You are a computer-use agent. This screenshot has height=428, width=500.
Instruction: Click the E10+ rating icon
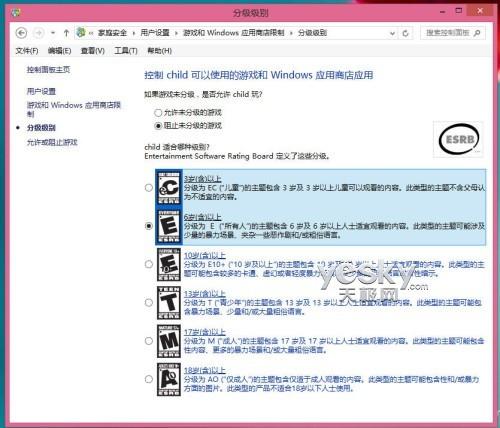click(169, 264)
